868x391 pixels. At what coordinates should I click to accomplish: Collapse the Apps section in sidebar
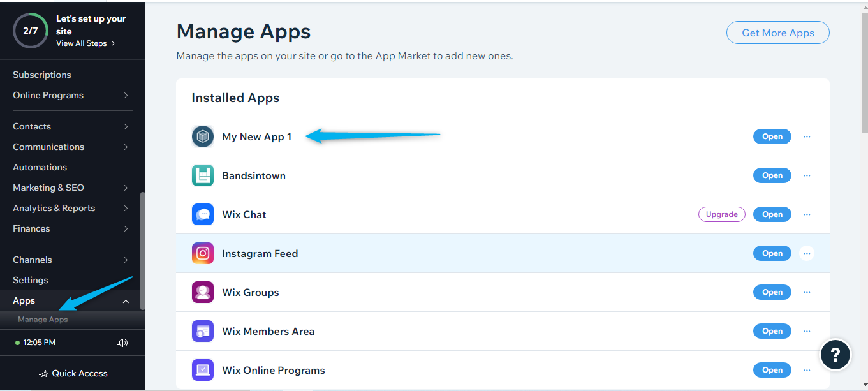tap(126, 301)
